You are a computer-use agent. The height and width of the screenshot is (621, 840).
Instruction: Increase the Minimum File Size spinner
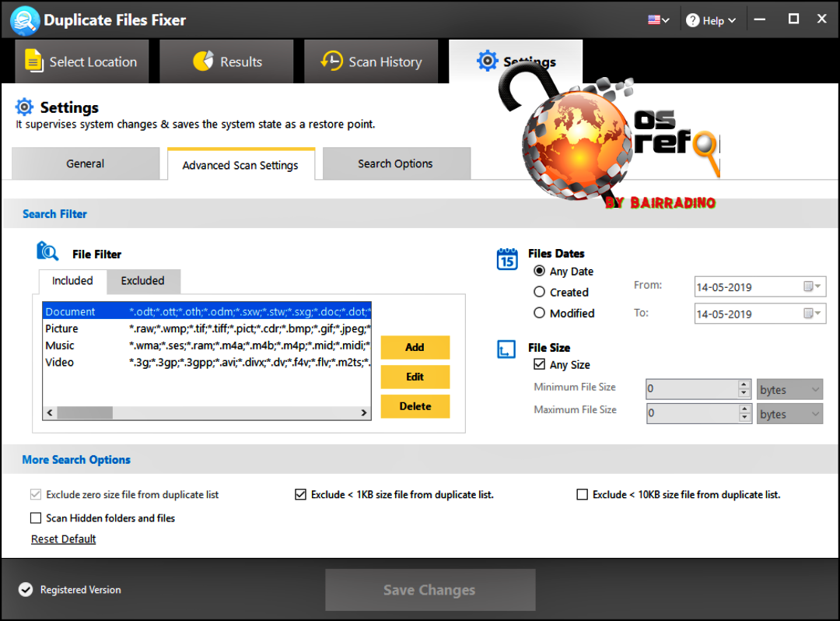click(x=744, y=384)
